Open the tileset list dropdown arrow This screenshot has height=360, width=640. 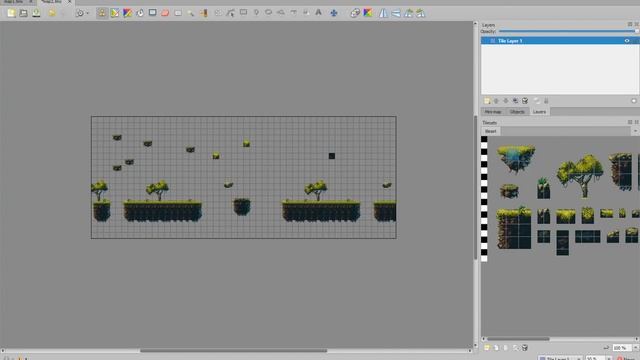pos(635,131)
